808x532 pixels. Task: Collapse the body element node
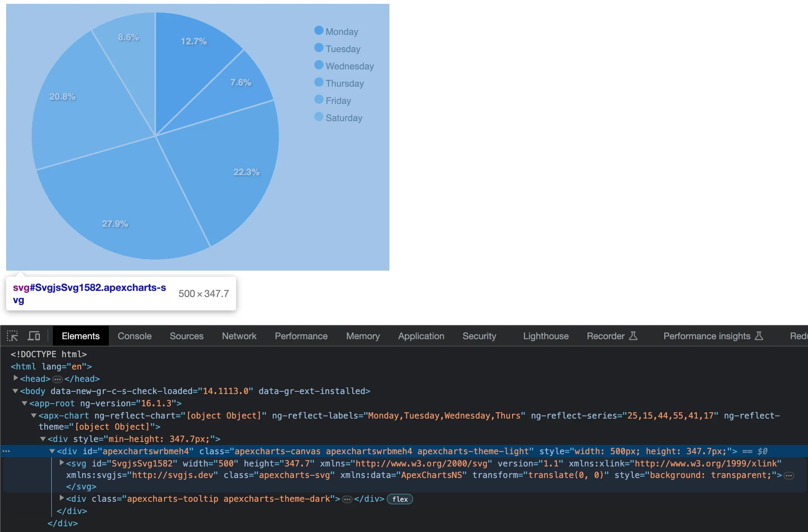[x=15, y=391]
